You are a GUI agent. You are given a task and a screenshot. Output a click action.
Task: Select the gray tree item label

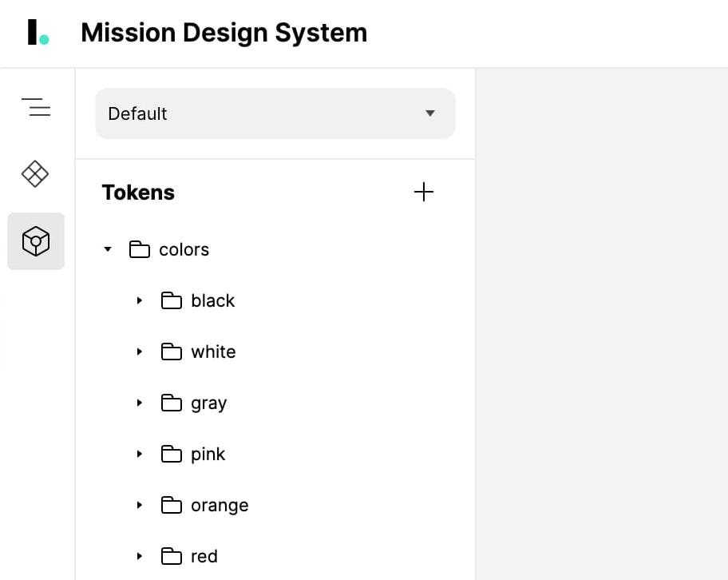point(209,404)
